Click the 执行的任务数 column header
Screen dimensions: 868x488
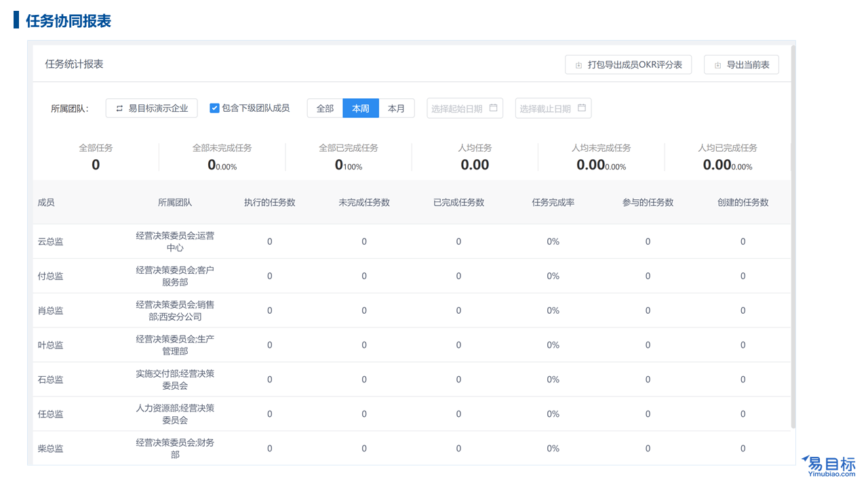point(270,203)
